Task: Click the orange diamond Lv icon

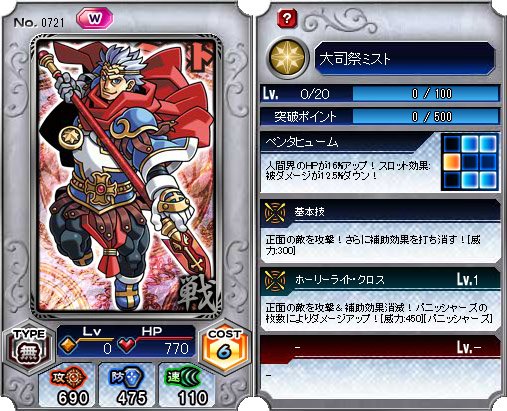Action: pyautogui.click(x=68, y=346)
